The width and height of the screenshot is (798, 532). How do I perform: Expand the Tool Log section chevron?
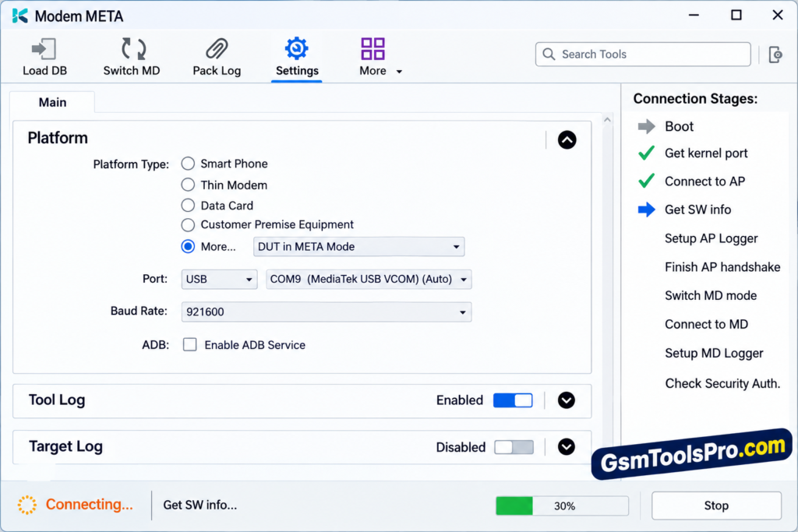[567, 400]
